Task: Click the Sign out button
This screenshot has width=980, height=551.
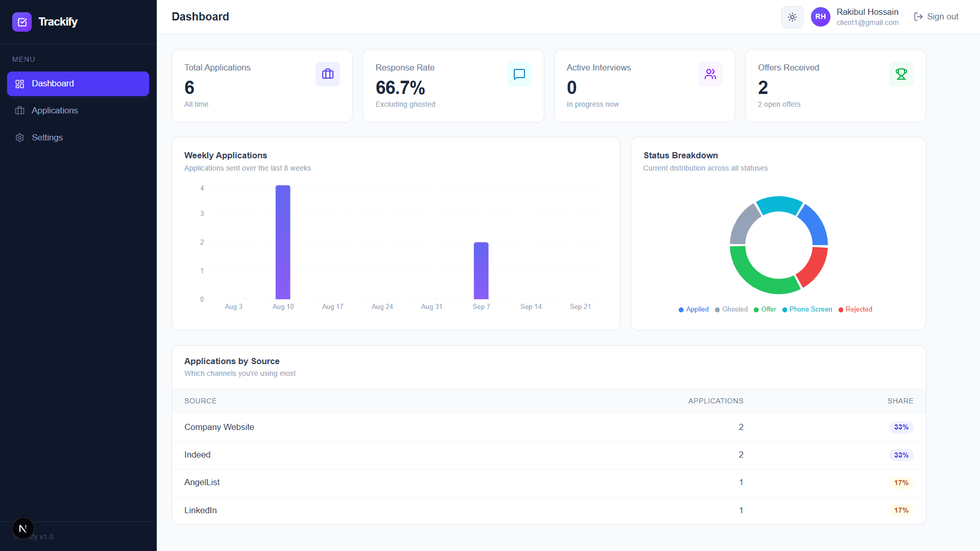Action: tap(936, 17)
